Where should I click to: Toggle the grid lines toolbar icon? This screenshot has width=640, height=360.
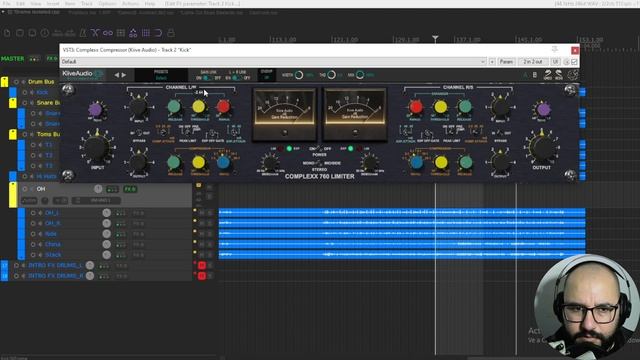146,33
